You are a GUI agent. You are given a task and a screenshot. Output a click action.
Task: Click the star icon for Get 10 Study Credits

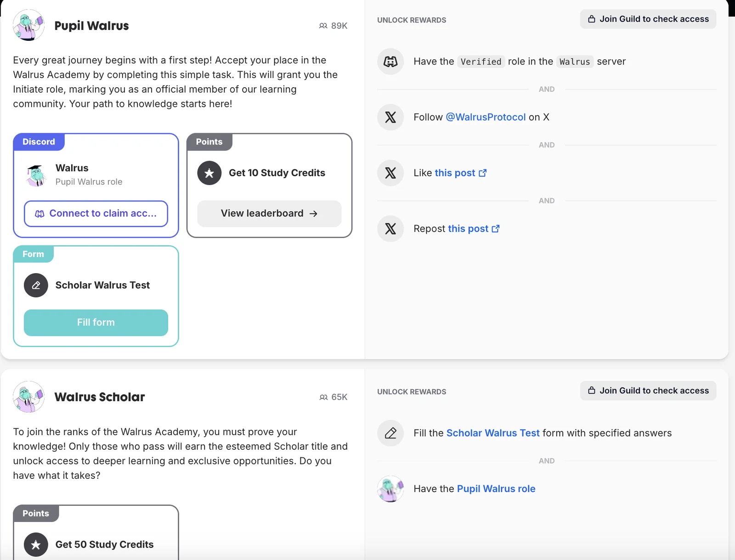coord(209,173)
